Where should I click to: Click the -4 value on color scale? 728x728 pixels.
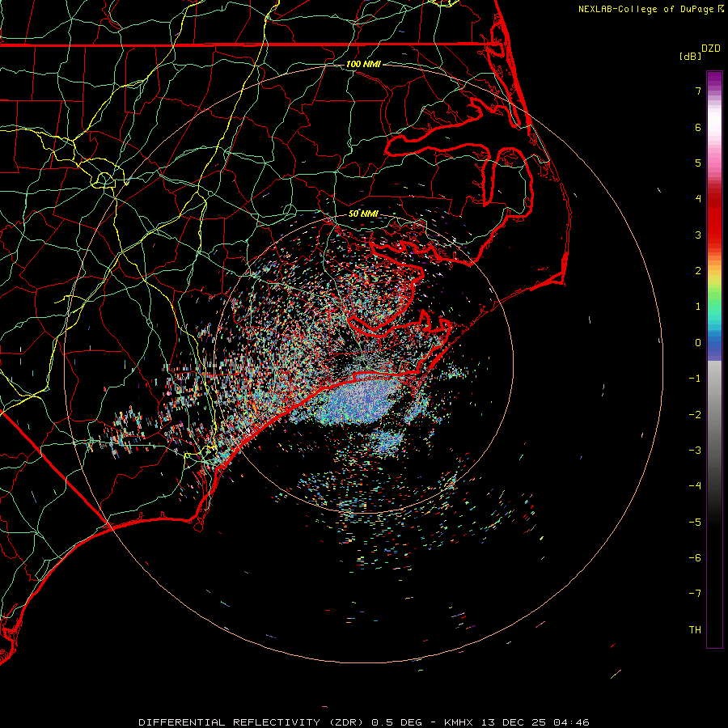[695, 486]
